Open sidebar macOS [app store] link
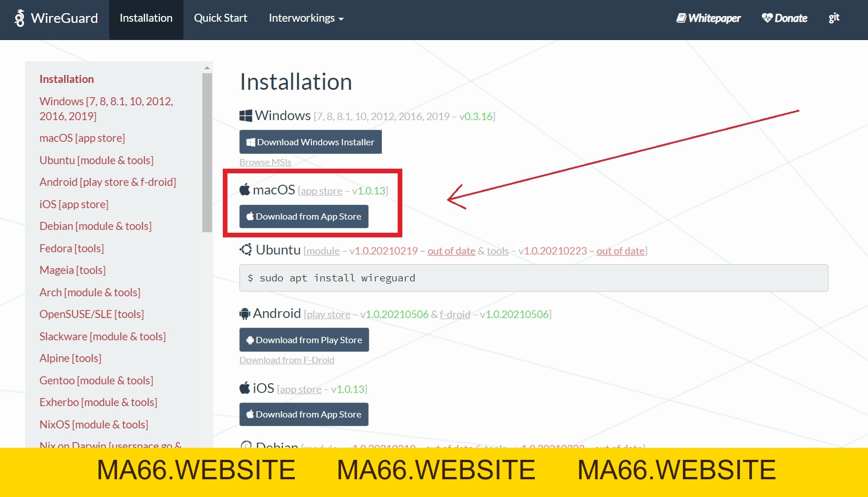This screenshot has width=868, height=497. click(x=82, y=138)
